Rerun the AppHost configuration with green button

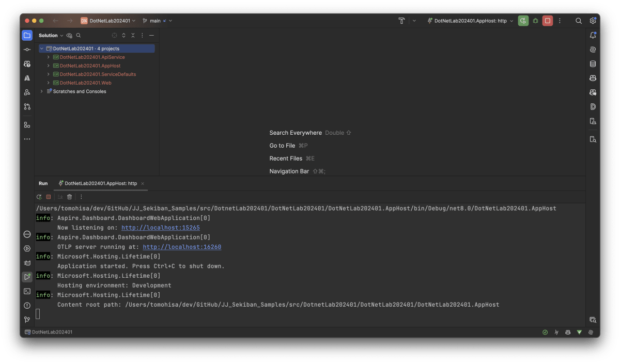point(523,21)
